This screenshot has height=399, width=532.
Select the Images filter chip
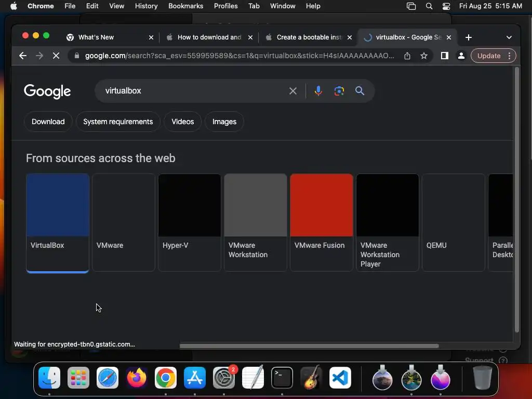224,122
